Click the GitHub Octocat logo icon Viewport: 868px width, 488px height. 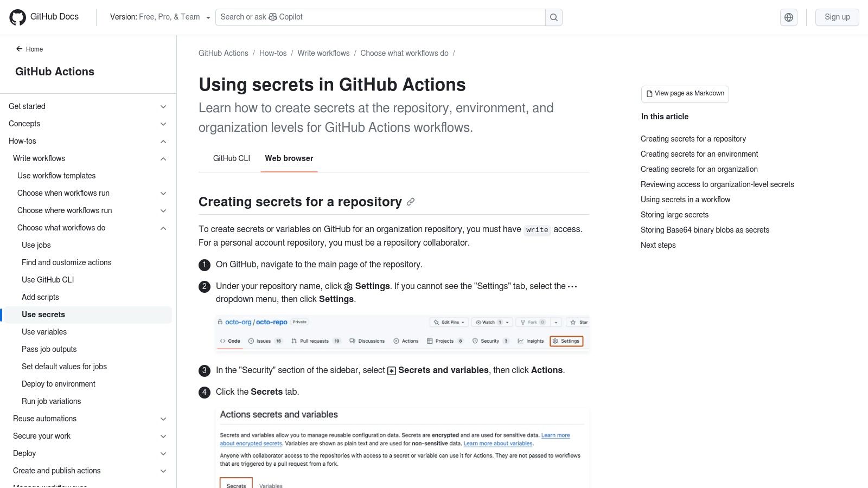(x=18, y=17)
